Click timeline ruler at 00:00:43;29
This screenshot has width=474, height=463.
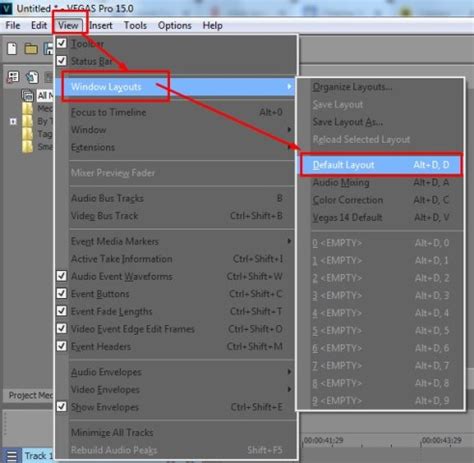pos(442,440)
